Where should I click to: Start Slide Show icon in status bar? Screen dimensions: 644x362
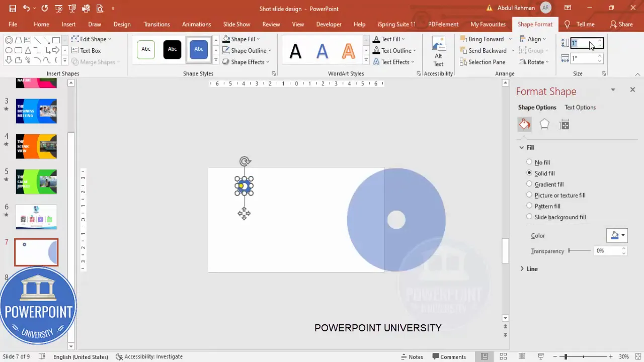[541, 356]
